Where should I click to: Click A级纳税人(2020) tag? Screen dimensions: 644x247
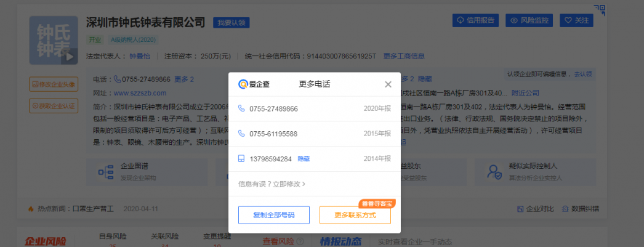tap(134, 40)
